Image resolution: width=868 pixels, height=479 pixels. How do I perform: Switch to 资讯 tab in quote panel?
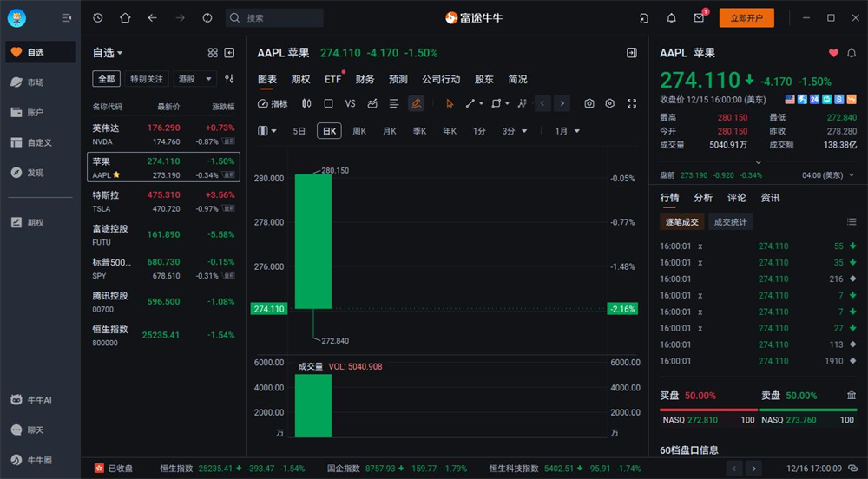tap(770, 198)
